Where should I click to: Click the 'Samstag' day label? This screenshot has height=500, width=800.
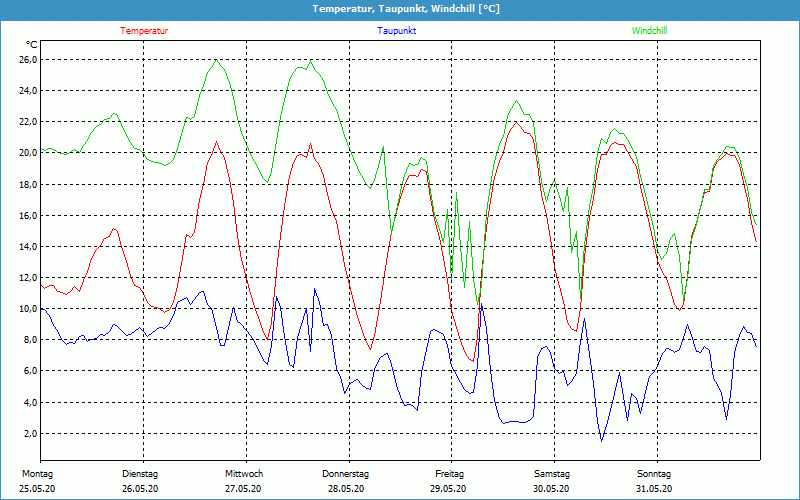tap(552, 474)
